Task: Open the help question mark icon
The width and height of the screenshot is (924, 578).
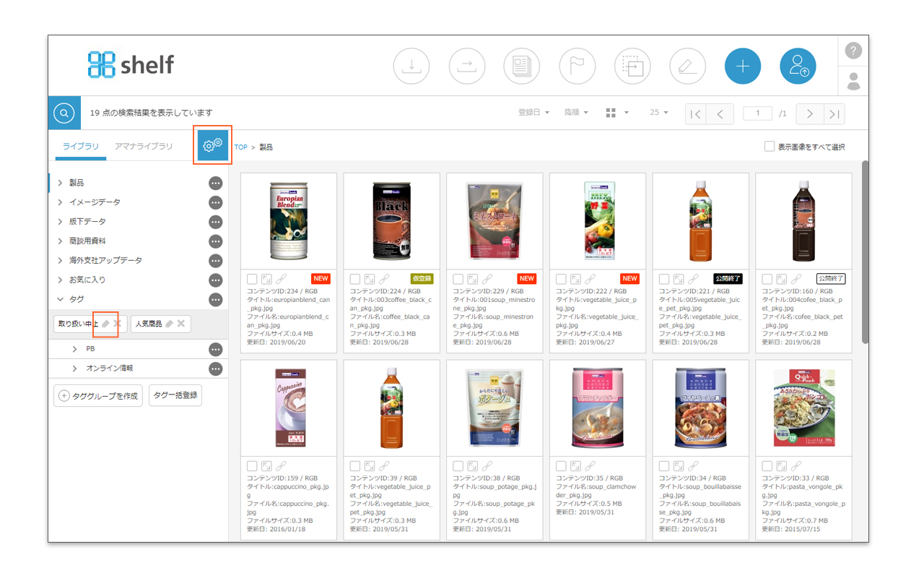Action: click(x=853, y=51)
